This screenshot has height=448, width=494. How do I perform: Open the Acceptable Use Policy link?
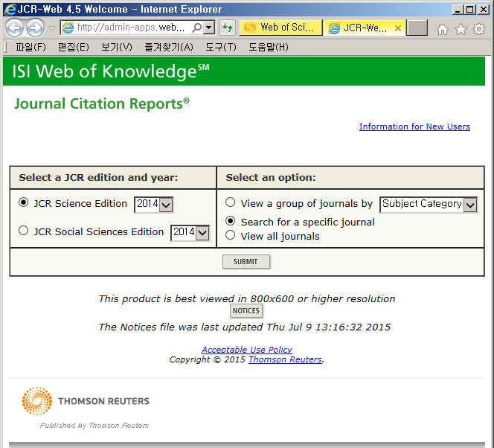pyautogui.click(x=247, y=350)
